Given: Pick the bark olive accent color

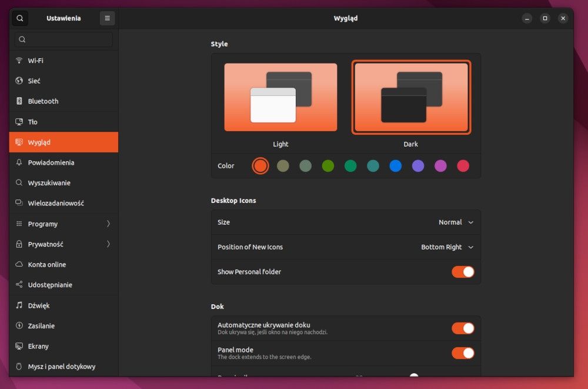Looking at the screenshot, I should [283, 165].
